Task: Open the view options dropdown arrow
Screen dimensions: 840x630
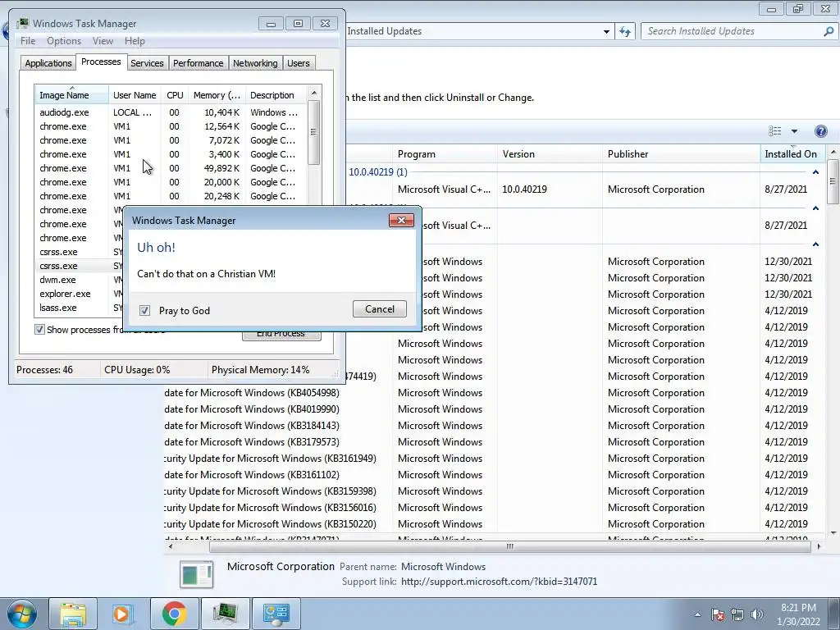Action: coord(794,131)
